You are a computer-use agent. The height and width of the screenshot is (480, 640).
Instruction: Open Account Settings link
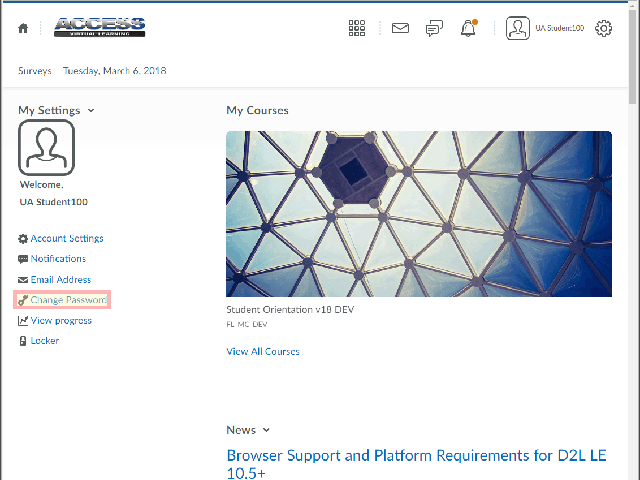[x=66, y=238]
